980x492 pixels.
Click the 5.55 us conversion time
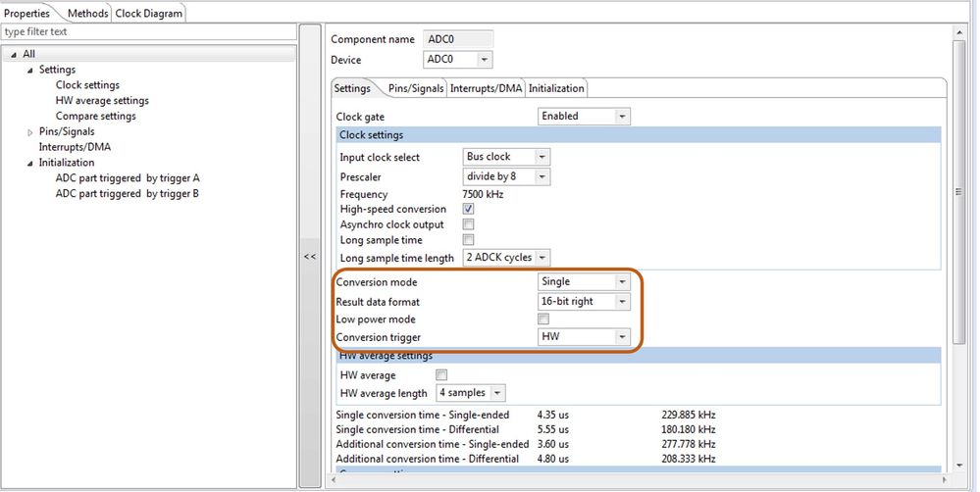tap(552, 429)
